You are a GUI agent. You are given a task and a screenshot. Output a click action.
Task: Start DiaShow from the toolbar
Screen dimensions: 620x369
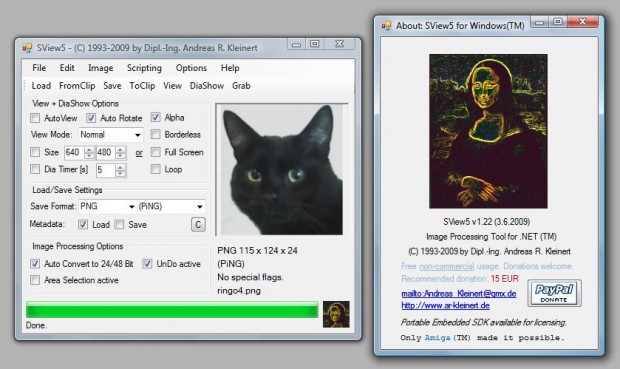[207, 86]
